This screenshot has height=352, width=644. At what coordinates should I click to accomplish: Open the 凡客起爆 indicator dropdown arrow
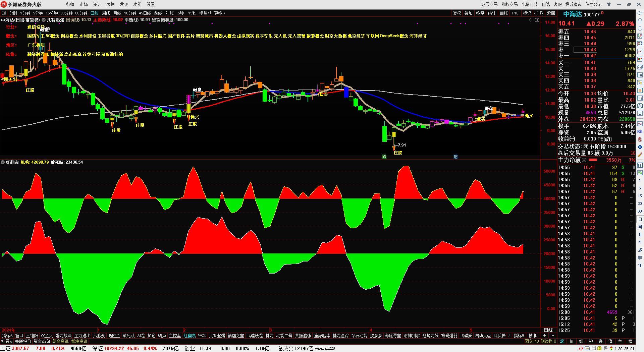coord(44,20)
